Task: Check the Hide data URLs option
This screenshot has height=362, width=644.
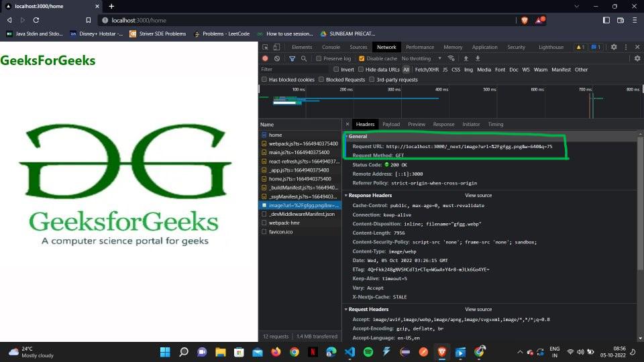Action: [361, 70]
